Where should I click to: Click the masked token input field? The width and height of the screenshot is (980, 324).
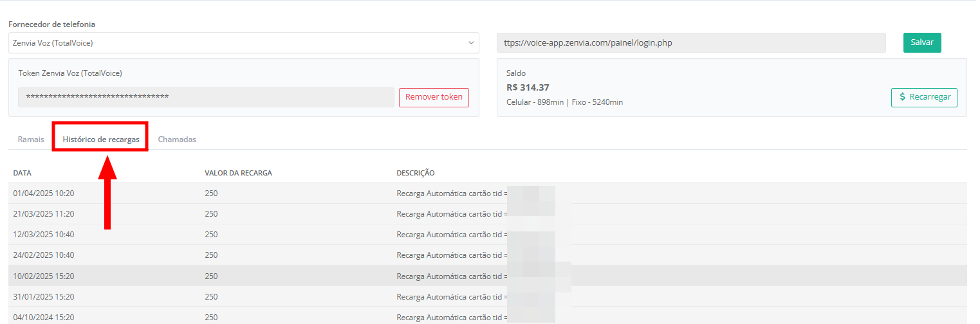206,98
